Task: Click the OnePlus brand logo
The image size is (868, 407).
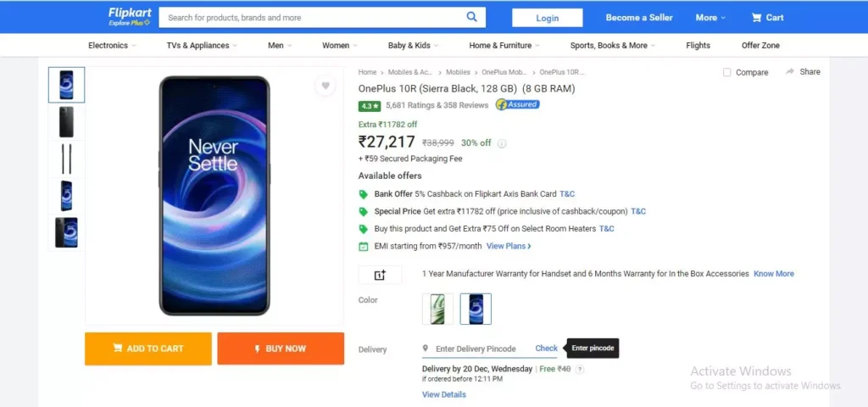Action: click(x=380, y=275)
